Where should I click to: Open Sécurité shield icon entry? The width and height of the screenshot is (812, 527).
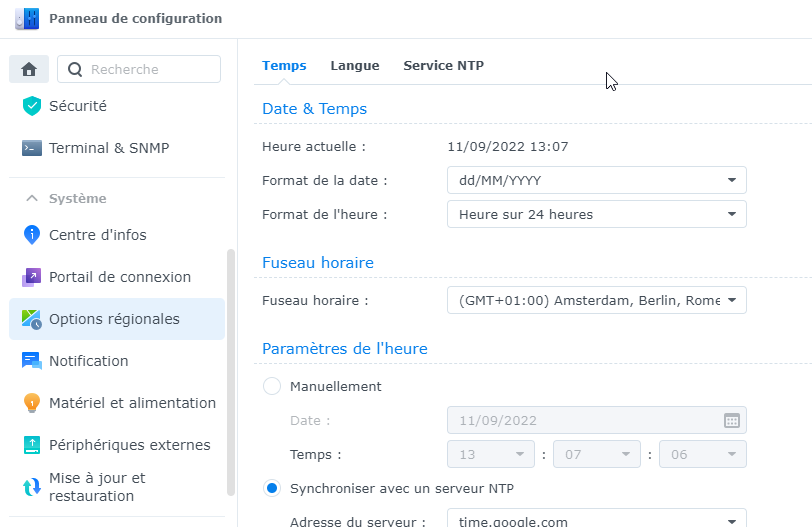coord(32,106)
